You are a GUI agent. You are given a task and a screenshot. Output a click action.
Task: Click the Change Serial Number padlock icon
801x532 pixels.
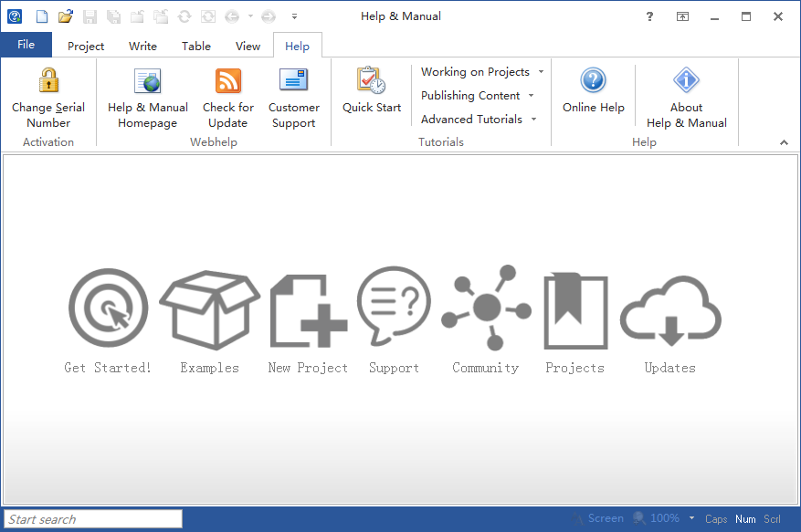tap(48, 80)
